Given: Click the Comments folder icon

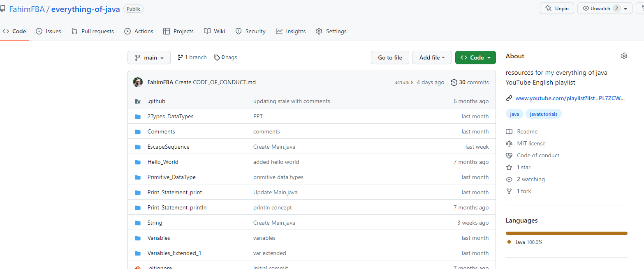Looking at the screenshot, I should click(x=138, y=131).
